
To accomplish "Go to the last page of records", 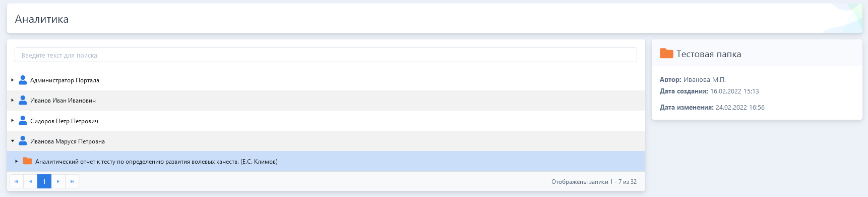I will [x=72, y=181].
